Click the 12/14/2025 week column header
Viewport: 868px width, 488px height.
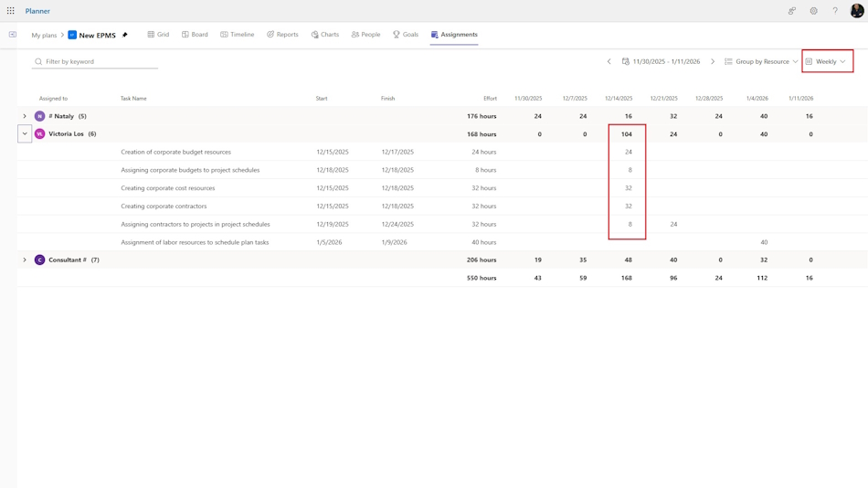click(x=619, y=99)
